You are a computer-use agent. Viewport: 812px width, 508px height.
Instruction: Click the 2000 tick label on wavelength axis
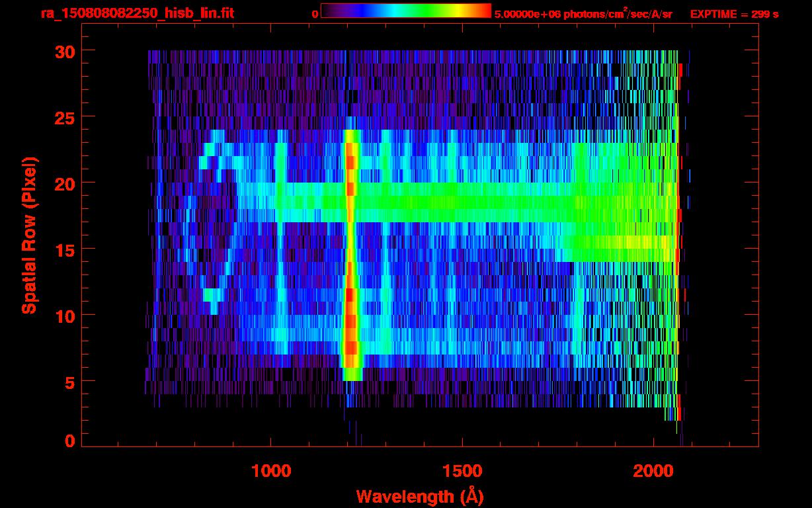(x=653, y=471)
